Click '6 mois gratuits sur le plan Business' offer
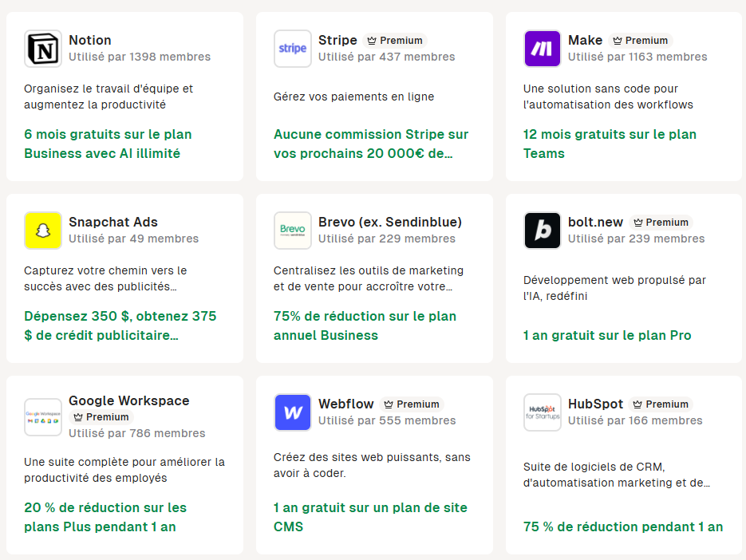 click(108, 144)
